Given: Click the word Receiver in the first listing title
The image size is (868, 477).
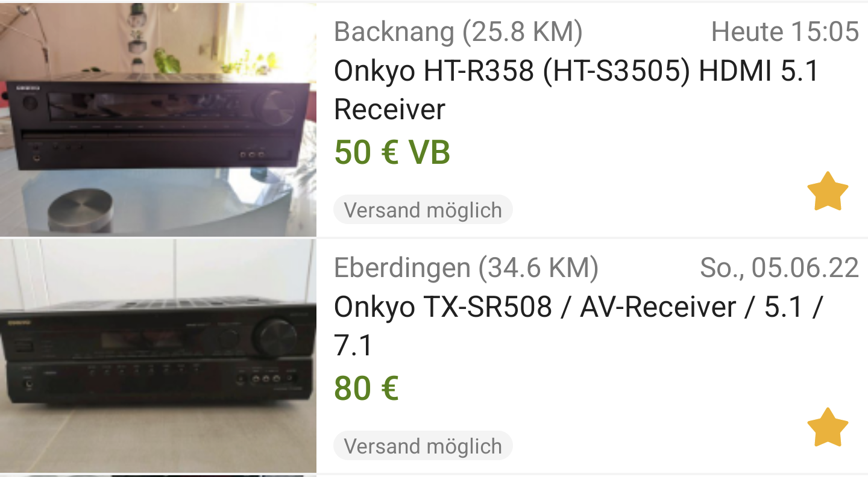Looking at the screenshot, I should coord(389,110).
